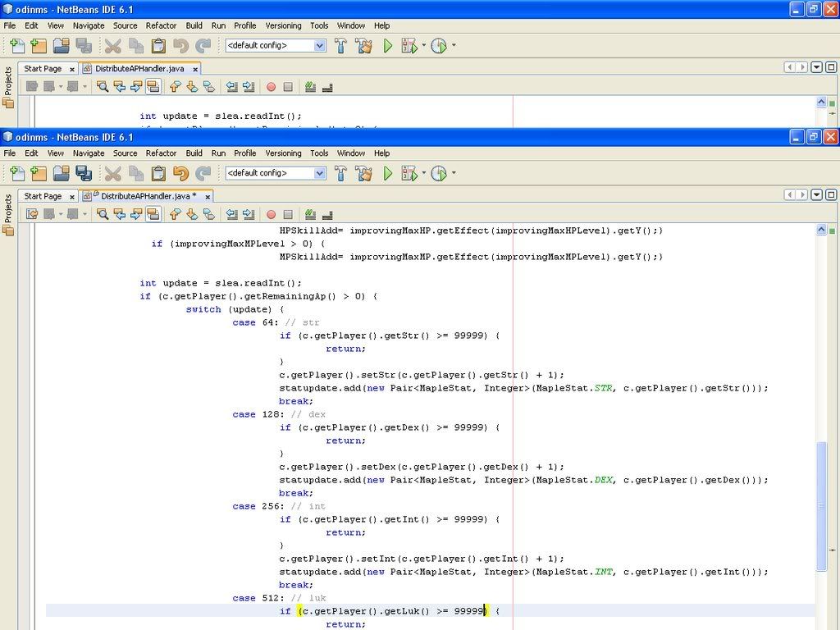Click Build Main Project hammer in lower window
Viewport: 840px width, 630px height.
click(x=340, y=173)
